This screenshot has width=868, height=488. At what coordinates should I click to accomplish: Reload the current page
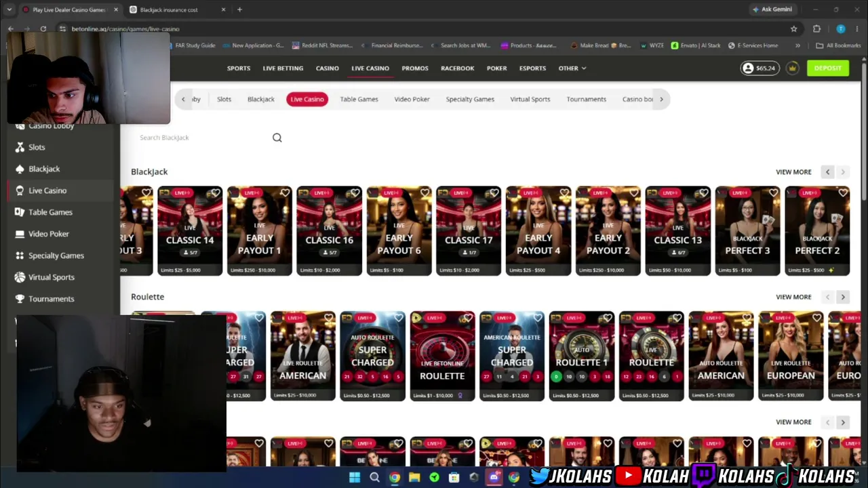[43, 29]
